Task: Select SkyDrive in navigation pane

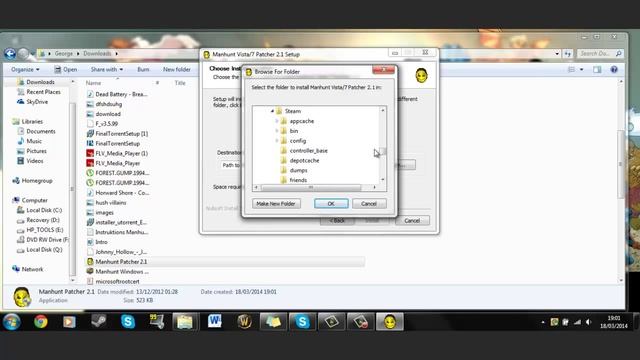Action: tap(37, 102)
